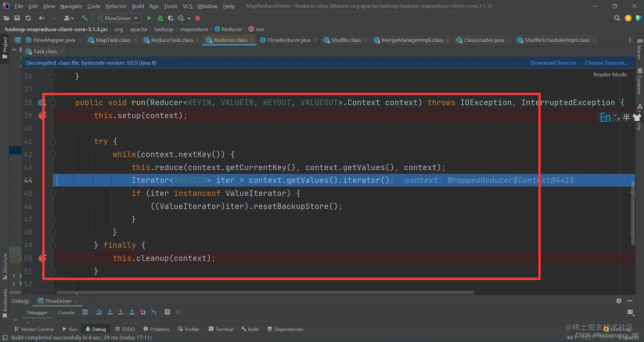Image resolution: width=644 pixels, height=342 pixels.
Task: Expand hidden debugger tabs with double chevron
Action: tap(15, 319)
